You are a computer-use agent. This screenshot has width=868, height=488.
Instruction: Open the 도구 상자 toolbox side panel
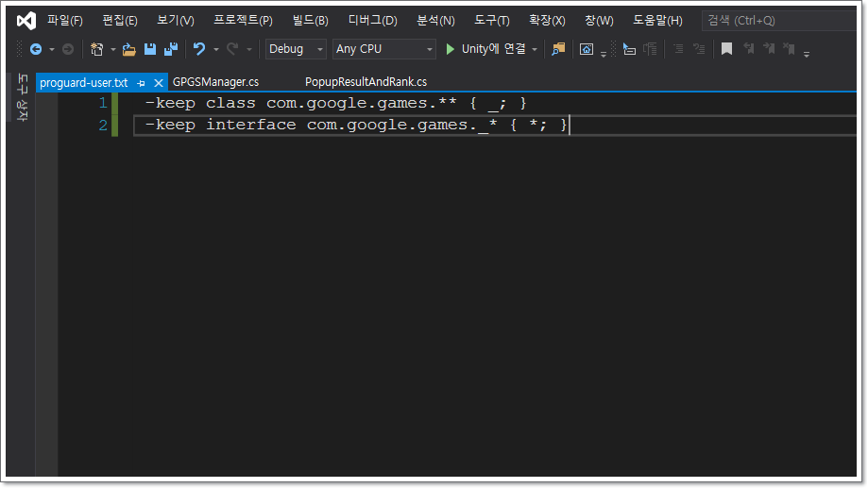22,97
